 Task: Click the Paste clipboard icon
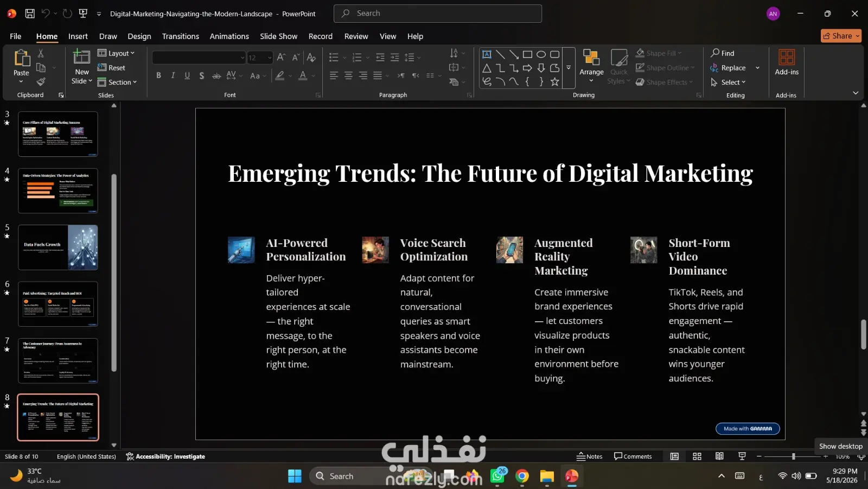pos(21,59)
